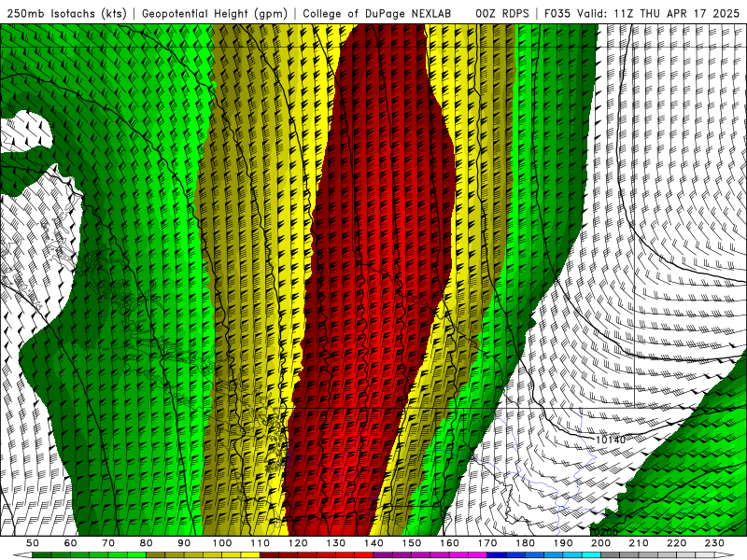Click the 'College of DuPage NEXLAB' label
The height and width of the screenshot is (560, 747).
tap(377, 13)
